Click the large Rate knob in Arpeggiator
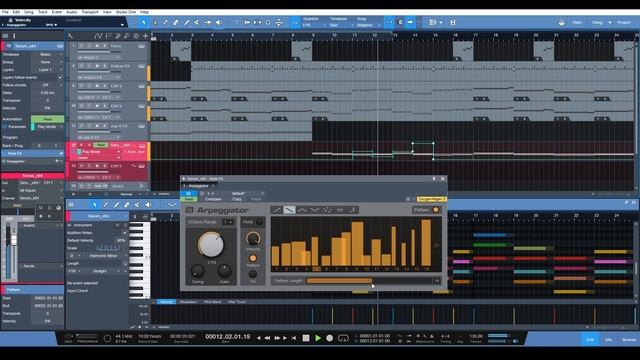 point(211,244)
